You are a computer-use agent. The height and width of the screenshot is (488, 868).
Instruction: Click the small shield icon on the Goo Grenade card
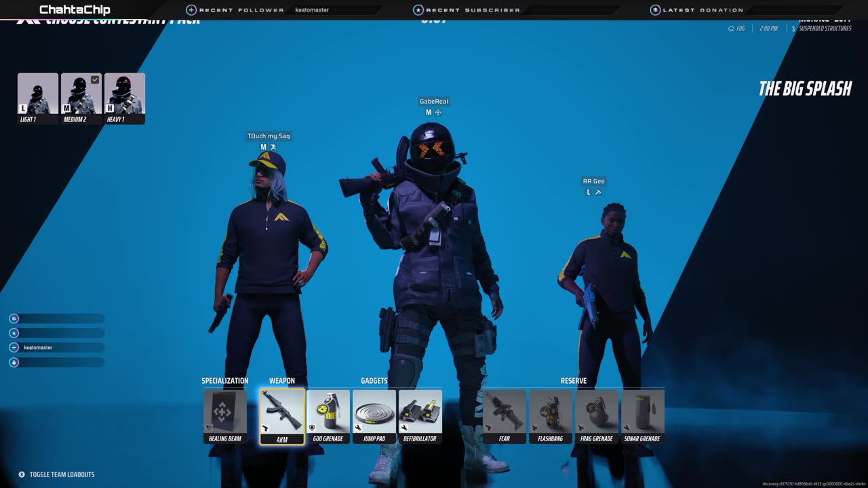pyautogui.click(x=312, y=428)
